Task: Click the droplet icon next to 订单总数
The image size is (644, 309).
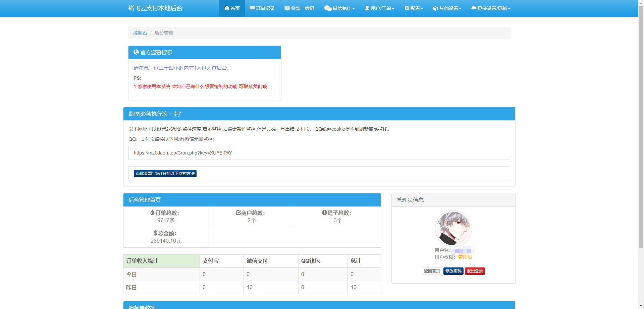Action: tap(152, 212)
